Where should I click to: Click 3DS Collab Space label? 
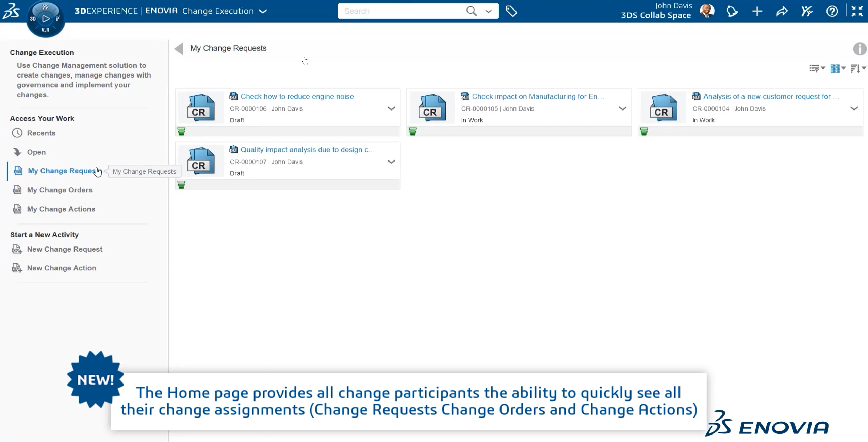tap(656, 15)
